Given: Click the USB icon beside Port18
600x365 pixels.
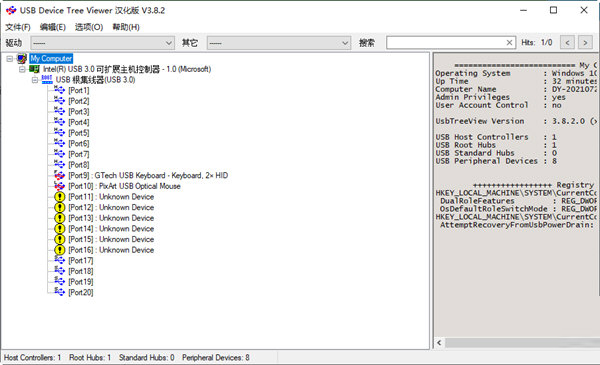Looking at the screenshot, I should (x=59, y=271).
